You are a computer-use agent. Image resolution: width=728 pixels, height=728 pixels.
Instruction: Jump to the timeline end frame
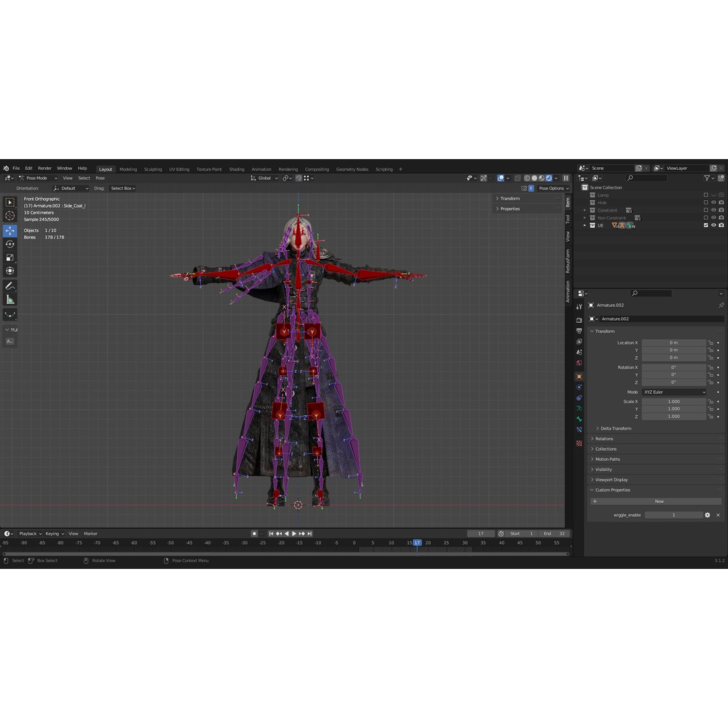click(x=309, y=533)
